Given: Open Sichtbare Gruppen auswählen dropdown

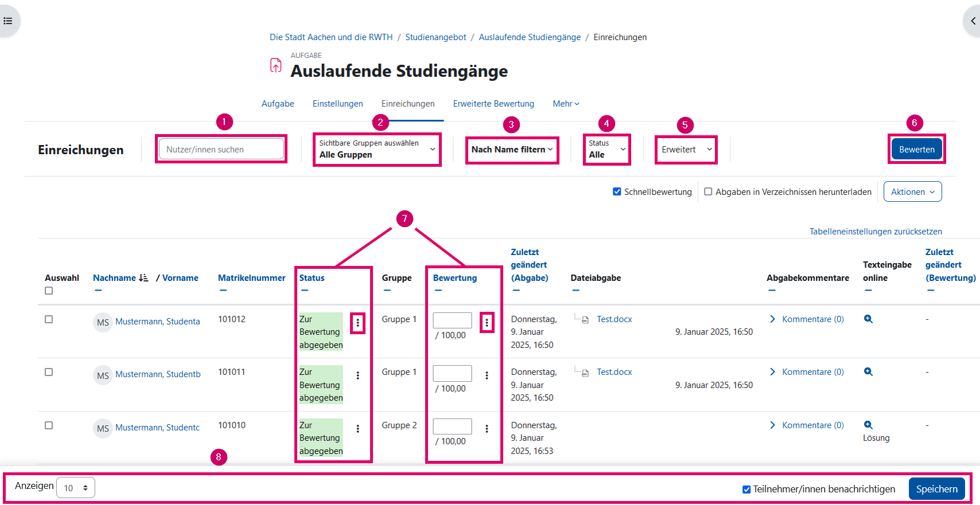Looking at the screenshot, I should click(x=377, y=149).
